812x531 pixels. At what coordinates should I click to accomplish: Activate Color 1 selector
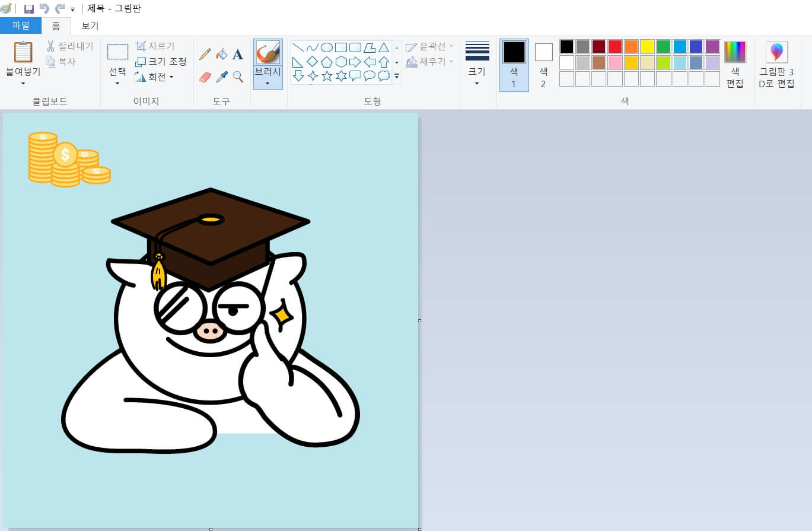(514, 65)
